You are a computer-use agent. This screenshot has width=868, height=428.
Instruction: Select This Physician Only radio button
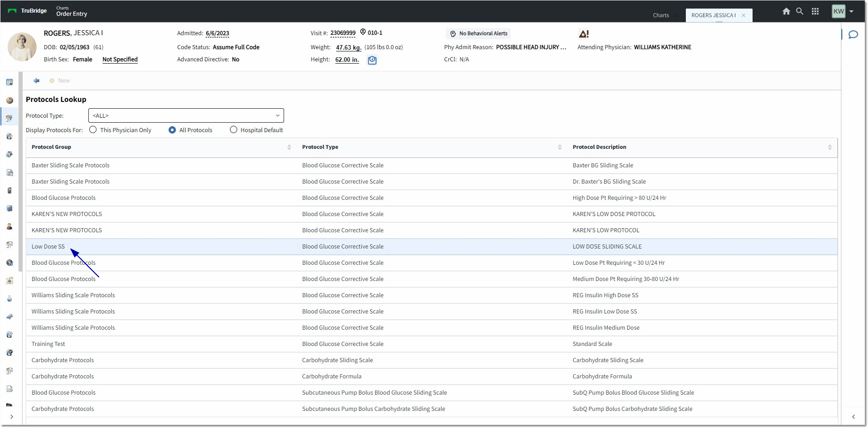[93, 129]
